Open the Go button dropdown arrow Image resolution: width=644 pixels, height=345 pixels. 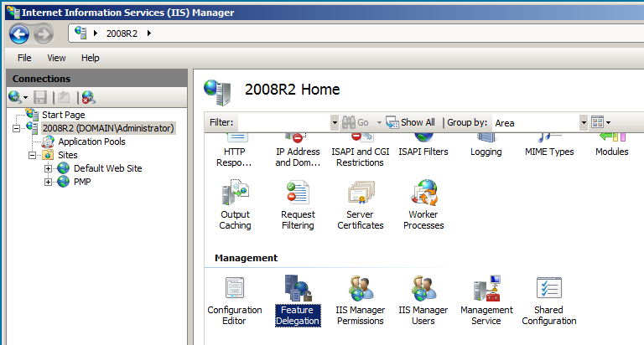click(x=379, y=122)
